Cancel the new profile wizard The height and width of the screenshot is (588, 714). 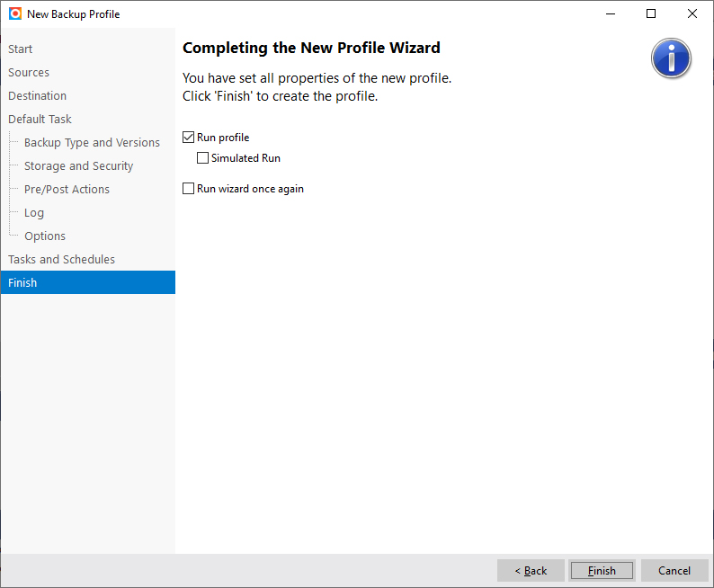[x=674, y=571]
